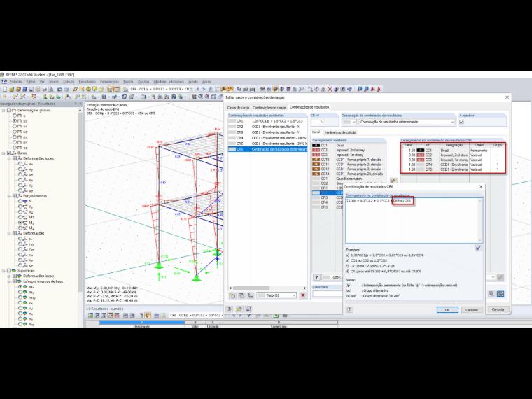Collapse the Barras tree node
This screenshot has width=532, height=399.
point(3,153)
